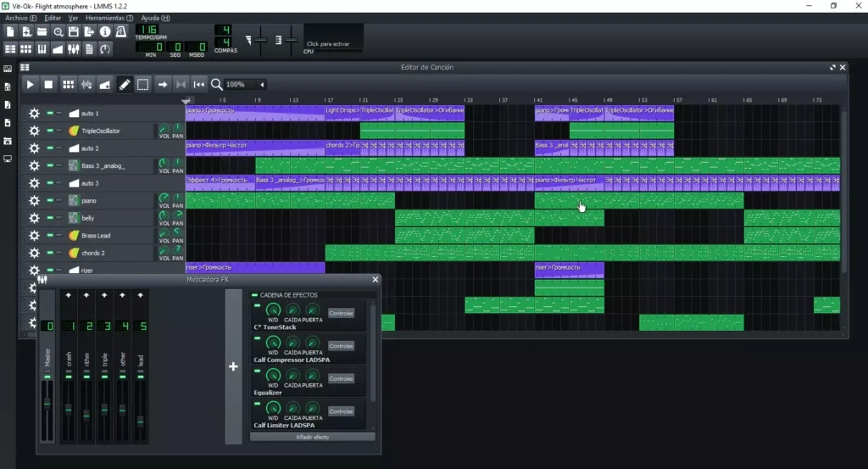Open the Archivo menu
The height and width of the screenshot is (469, 868).
(20, 18)
